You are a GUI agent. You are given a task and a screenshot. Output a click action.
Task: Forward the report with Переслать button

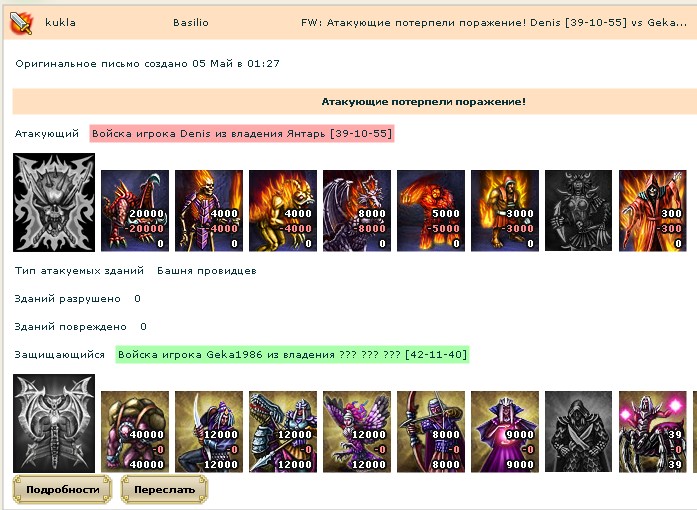[x=164, y=490]
